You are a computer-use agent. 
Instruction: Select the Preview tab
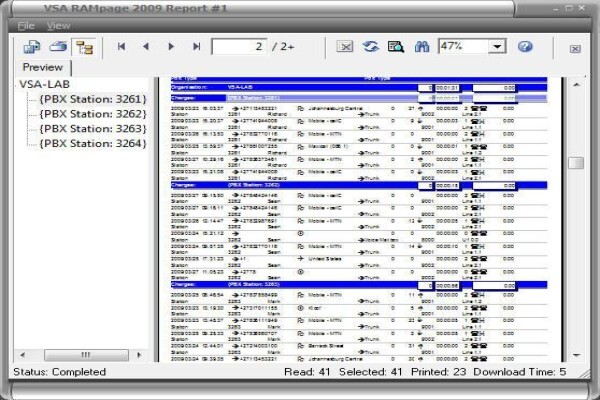coord(42,67)
